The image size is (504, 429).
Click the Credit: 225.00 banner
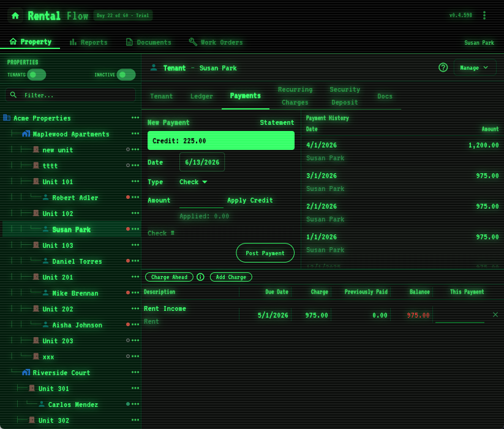click(x=221, y=141)
